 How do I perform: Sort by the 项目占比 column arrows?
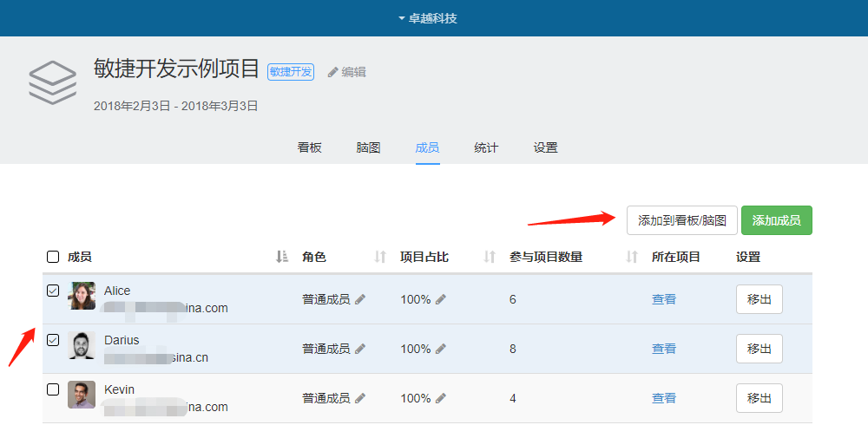pos(490,257)
